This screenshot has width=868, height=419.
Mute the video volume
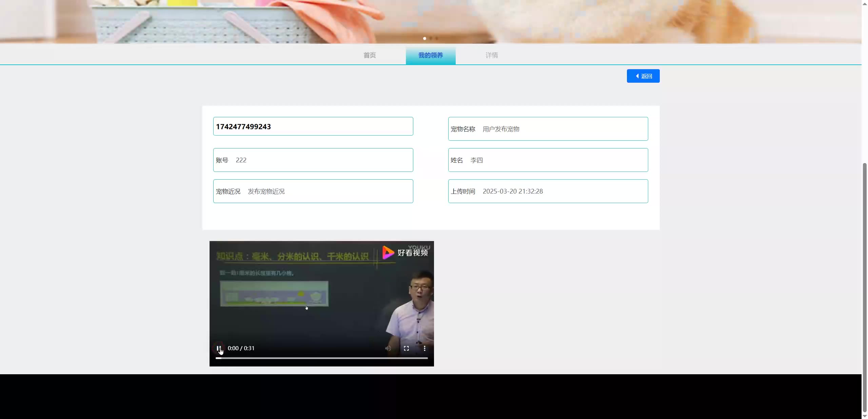388,348
